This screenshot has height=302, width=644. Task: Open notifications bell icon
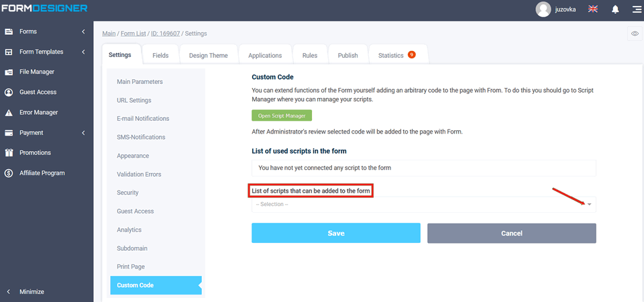[615, 9]
